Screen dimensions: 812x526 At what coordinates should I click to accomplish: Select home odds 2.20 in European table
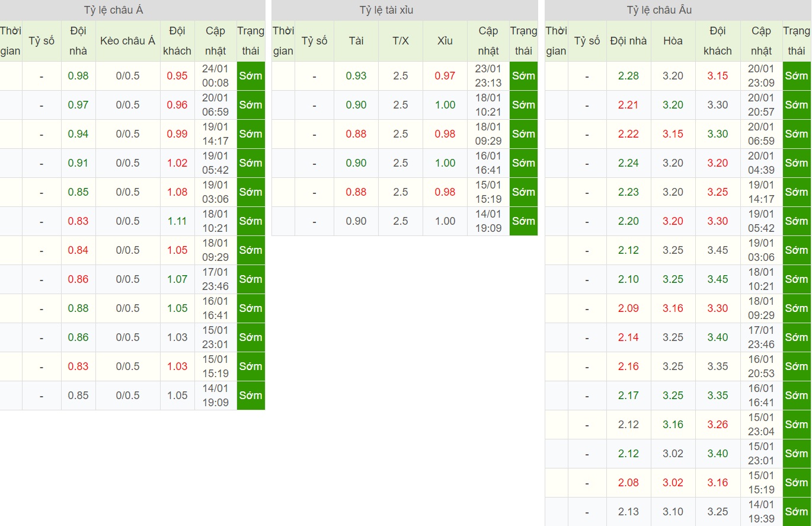coord(628,221)
